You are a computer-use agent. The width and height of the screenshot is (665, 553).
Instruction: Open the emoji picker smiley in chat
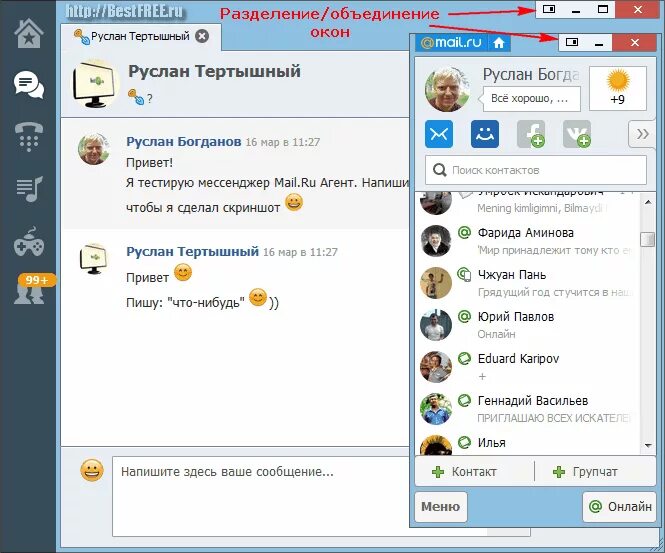[92, 470]
